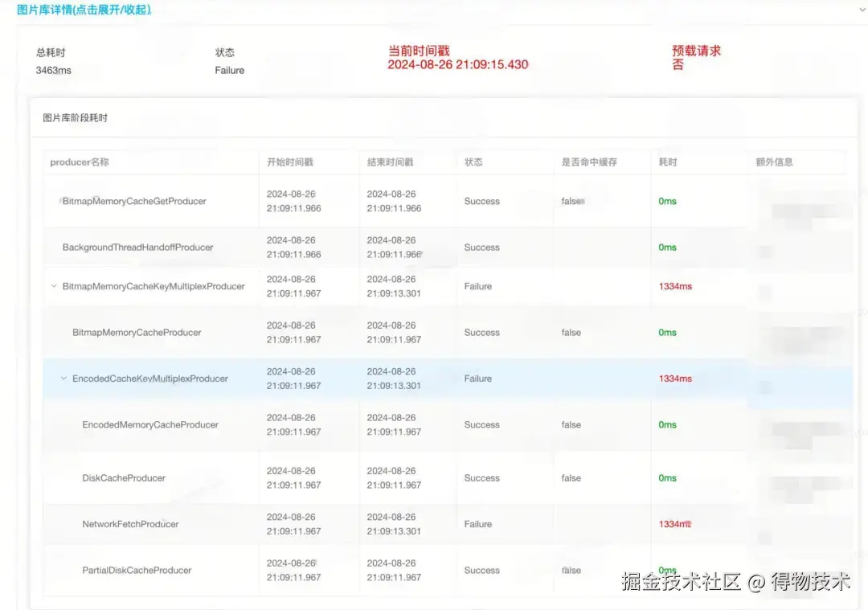This screenshot has height=610, width=868.
Task: Click the 开始时间戳 column header
Action: [x=290, y=162]
